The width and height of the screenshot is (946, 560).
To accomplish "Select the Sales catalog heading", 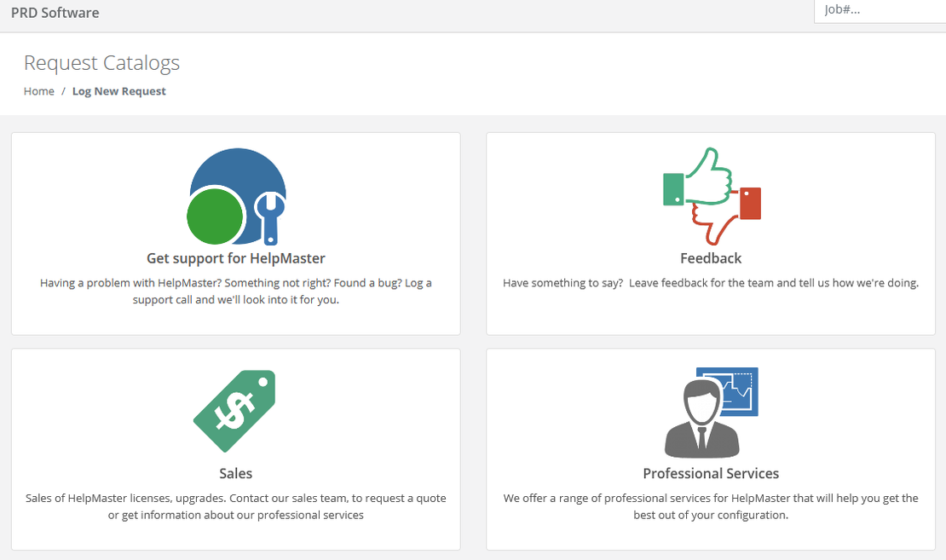I will point(236,474).
